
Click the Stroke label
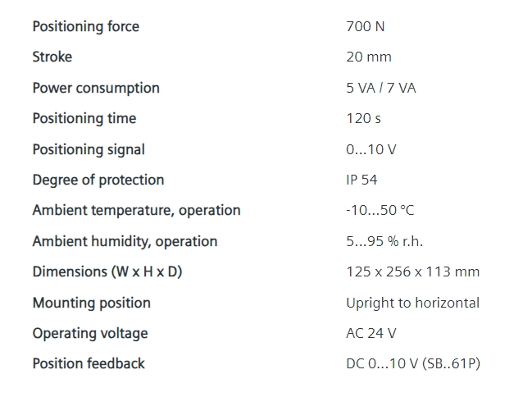pyautogui.click(x=52, y=57)
